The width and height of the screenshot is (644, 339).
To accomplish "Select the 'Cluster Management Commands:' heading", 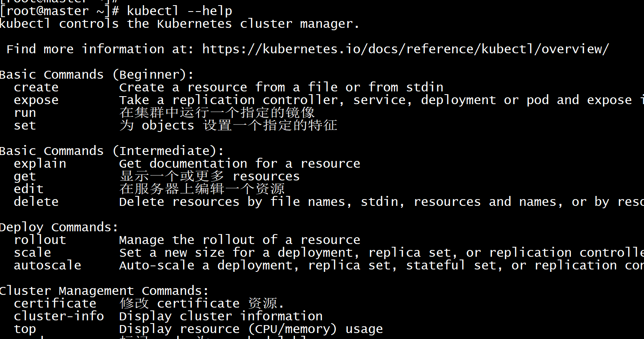I will point(104,291).
